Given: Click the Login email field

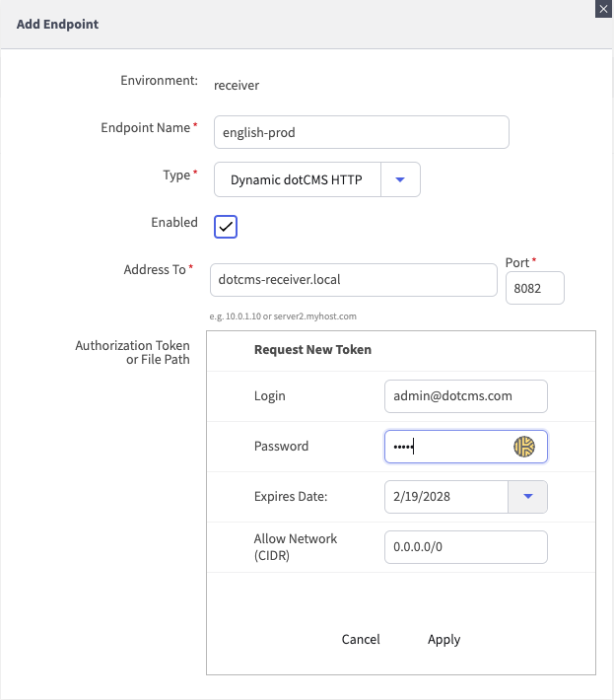Looking at the screenshot, I should click(465, 396).
